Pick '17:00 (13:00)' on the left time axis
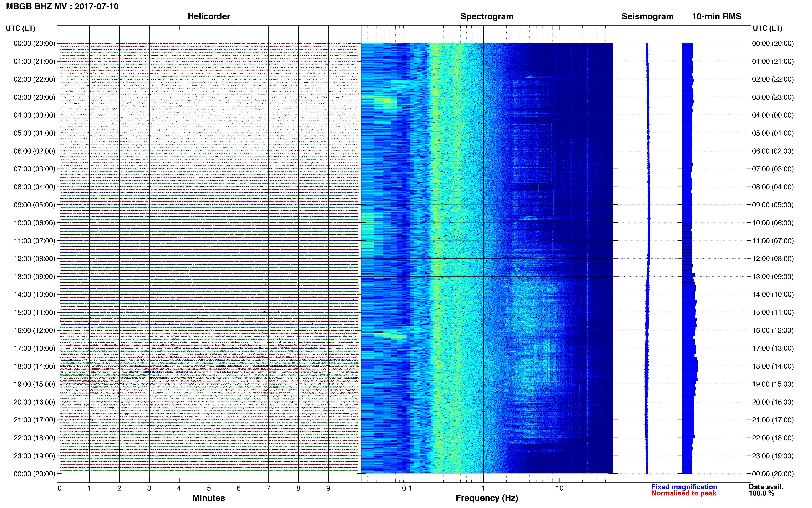 click(34, 348)
